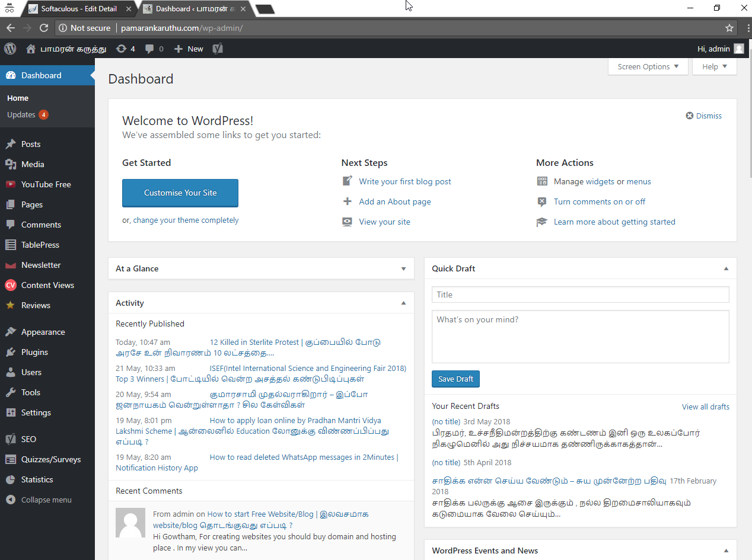The image size is (752, 560).
Task: Expand the At a Glance widget
Action: (403, 268)
